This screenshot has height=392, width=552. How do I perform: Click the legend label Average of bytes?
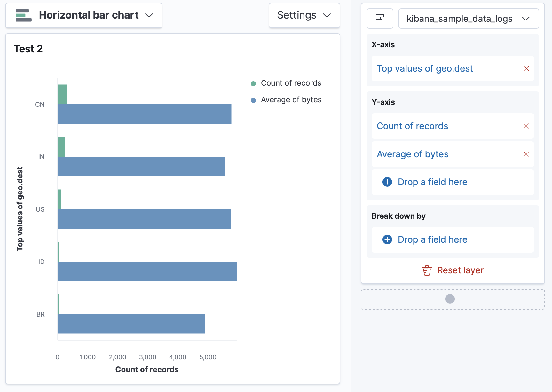(x=291, y=100)
